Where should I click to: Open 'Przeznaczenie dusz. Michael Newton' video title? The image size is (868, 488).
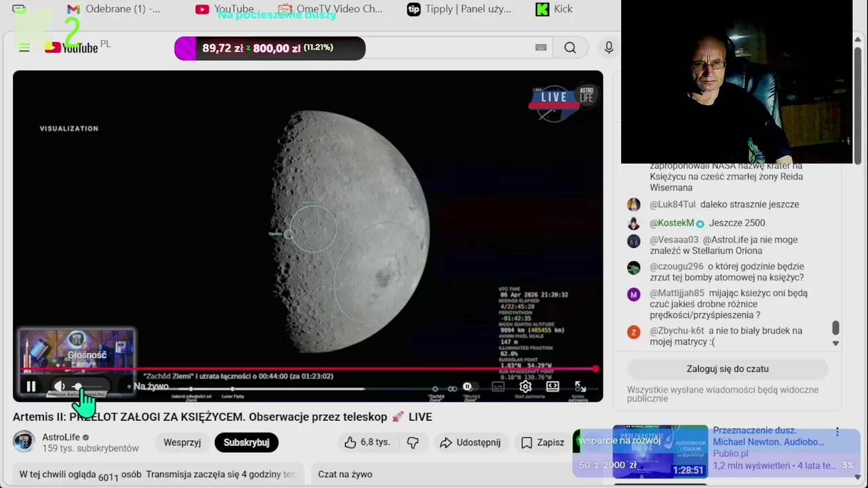769,436
